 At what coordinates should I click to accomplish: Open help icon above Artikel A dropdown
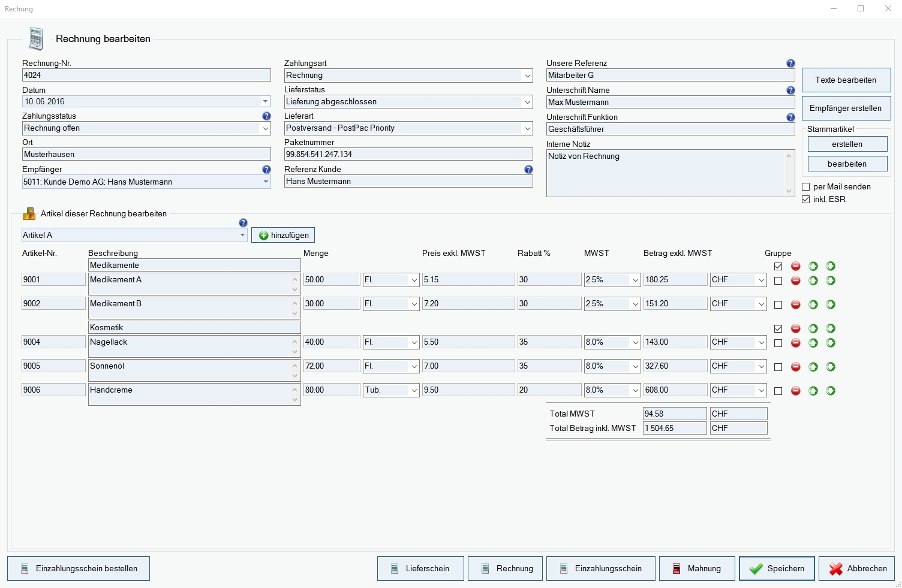tap(243, 223)
